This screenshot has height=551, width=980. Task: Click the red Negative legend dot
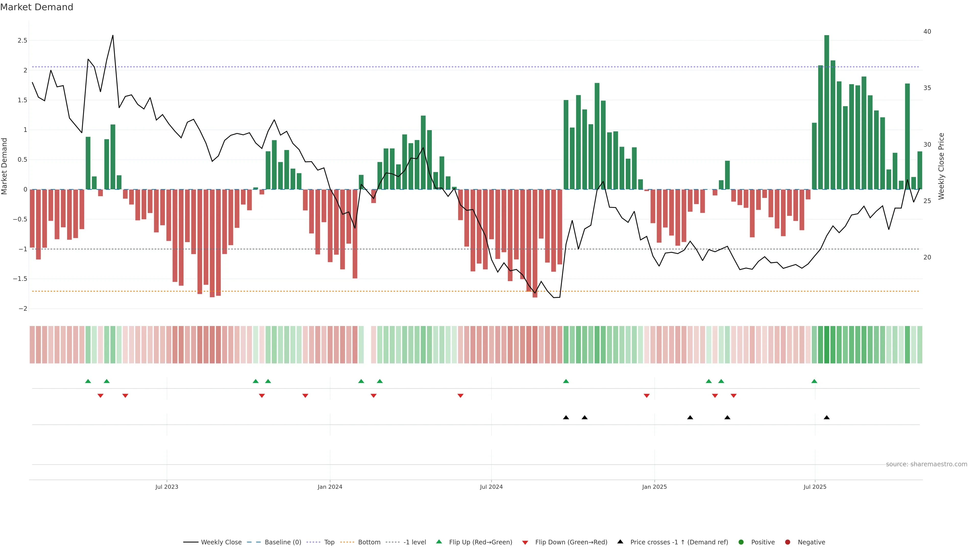point(788,542)
